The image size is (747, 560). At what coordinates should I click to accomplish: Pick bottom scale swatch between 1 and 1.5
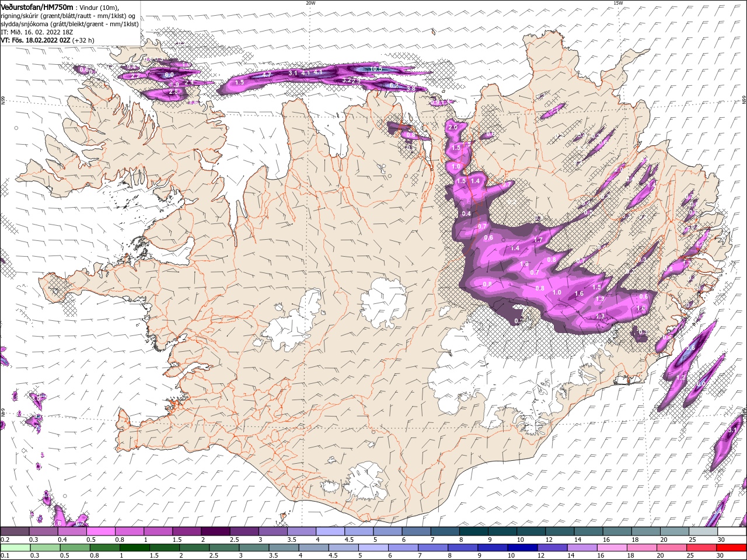[x=135, y=548]
